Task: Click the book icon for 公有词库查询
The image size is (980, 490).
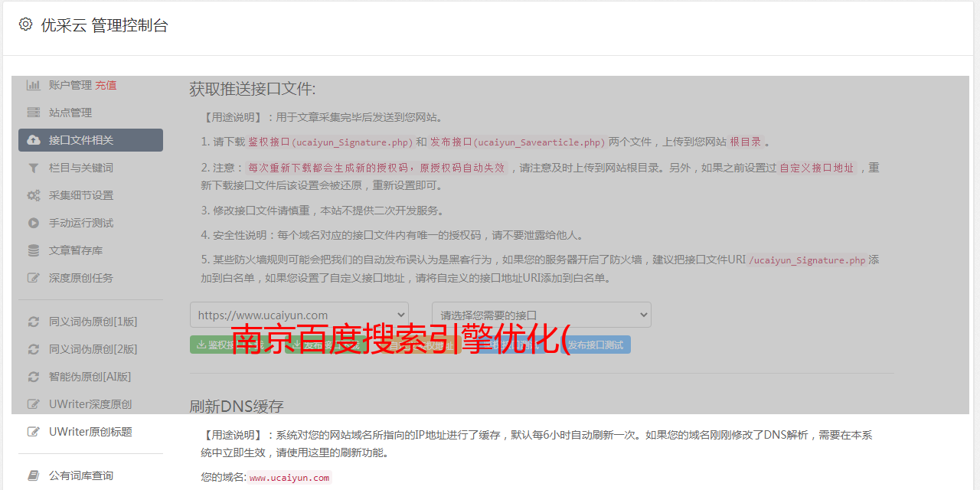Action: point(34,475)
